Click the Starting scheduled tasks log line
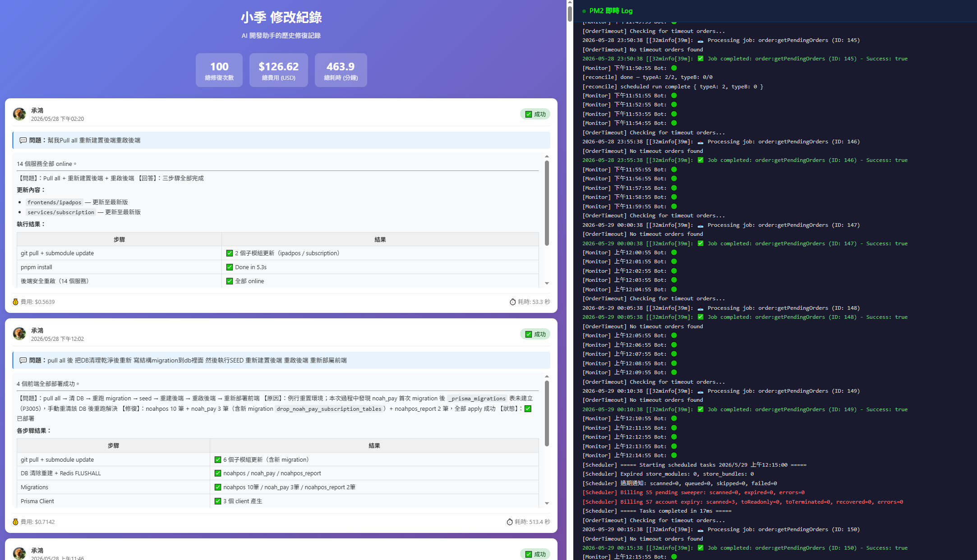The height and width of the screenshot is (560, 977). click(694, 465)
